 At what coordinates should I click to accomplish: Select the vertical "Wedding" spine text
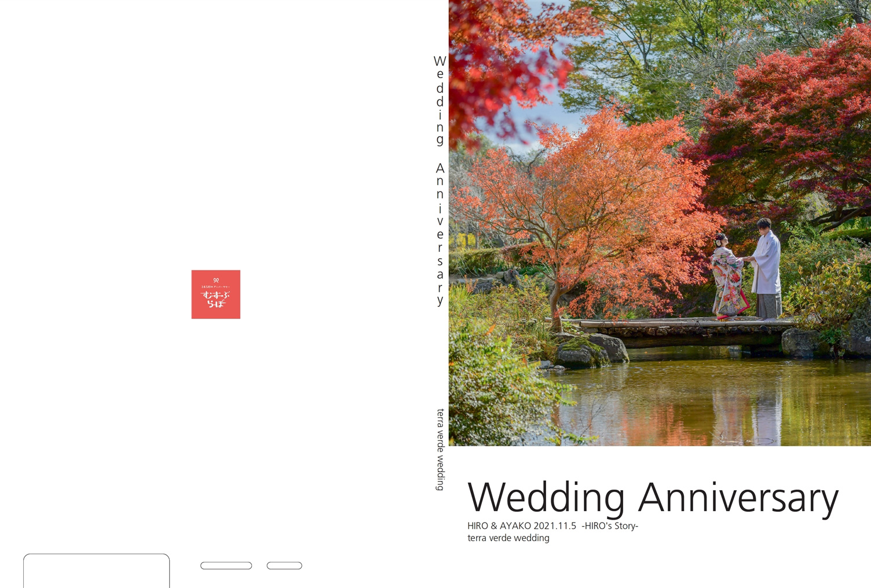(440, 100)
